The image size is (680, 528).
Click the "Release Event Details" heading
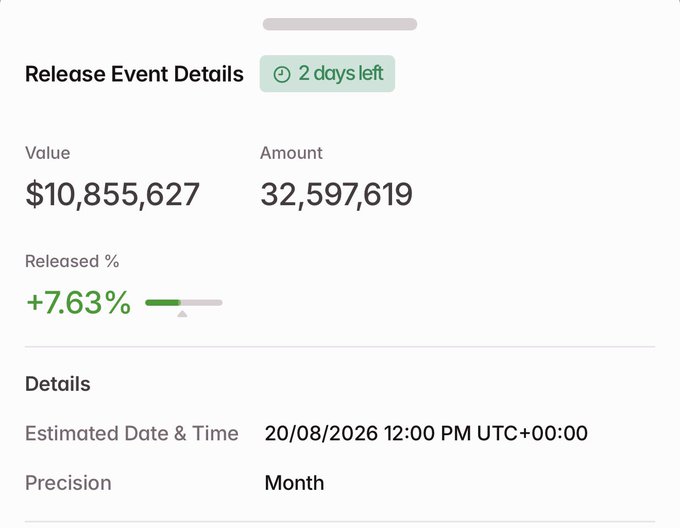(x=134, y=74)
